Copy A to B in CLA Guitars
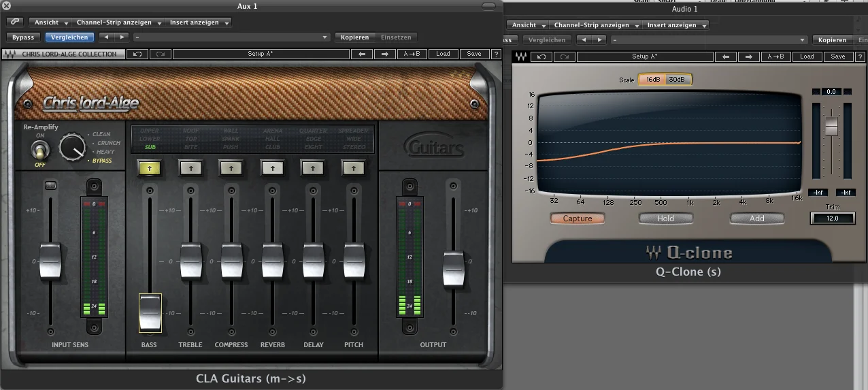 click(x=412, y=54)
